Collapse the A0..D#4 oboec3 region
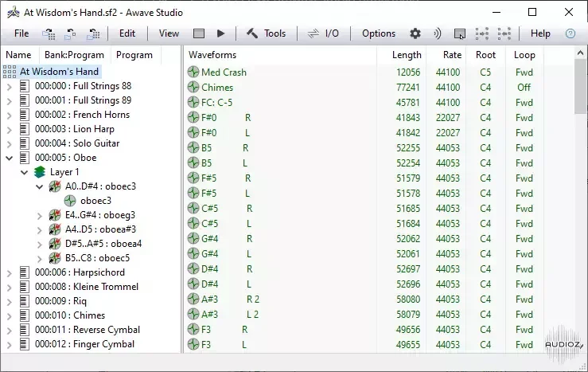This screenshot has height=372, width=588. click(x=39, y=186)
